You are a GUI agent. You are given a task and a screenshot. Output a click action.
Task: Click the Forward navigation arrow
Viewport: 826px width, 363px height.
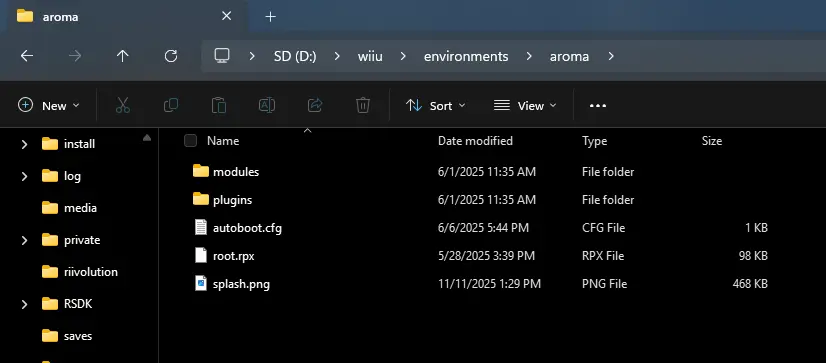[x=75, y=56]
